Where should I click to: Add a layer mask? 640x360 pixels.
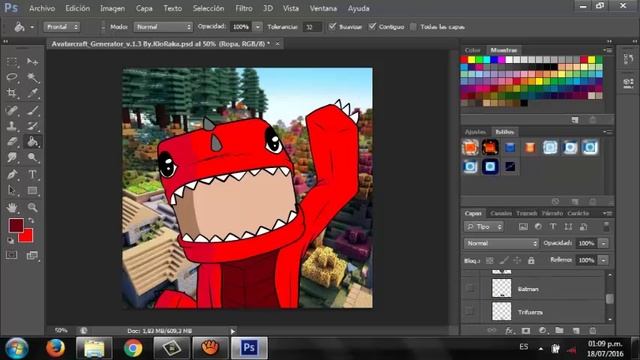[526, 331]
